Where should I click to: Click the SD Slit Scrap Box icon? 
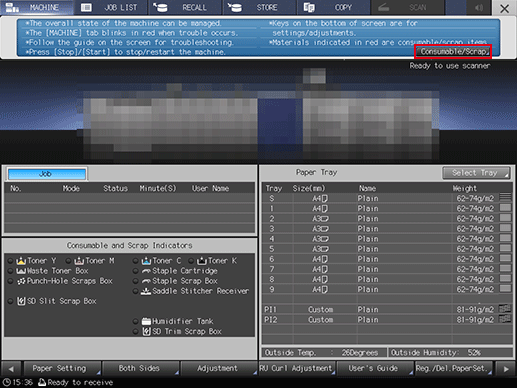point(21,301)
